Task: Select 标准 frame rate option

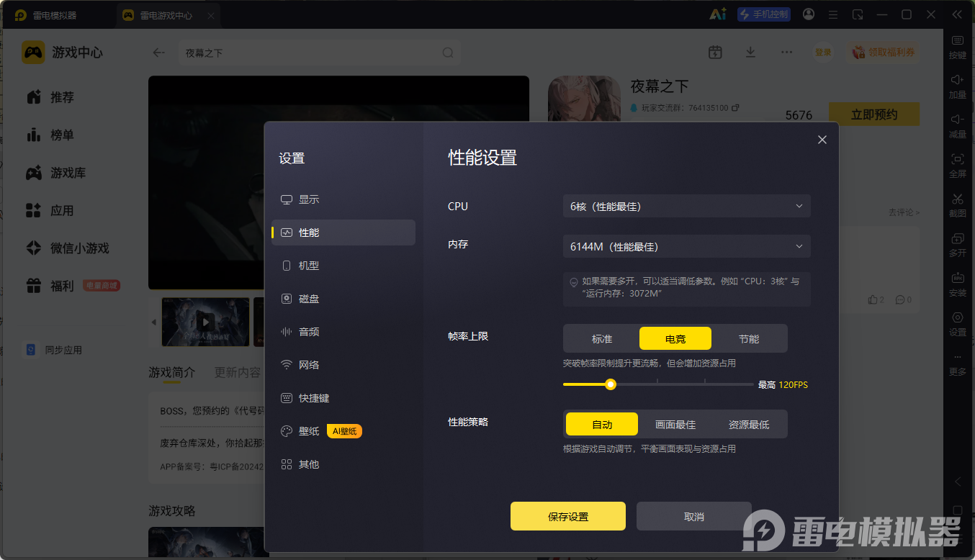Action: [602, 338]
